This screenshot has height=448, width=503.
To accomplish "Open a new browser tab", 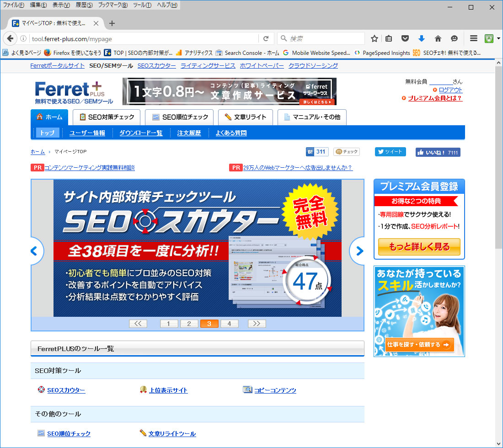I will pyautogui.click(x=112, y=23).
